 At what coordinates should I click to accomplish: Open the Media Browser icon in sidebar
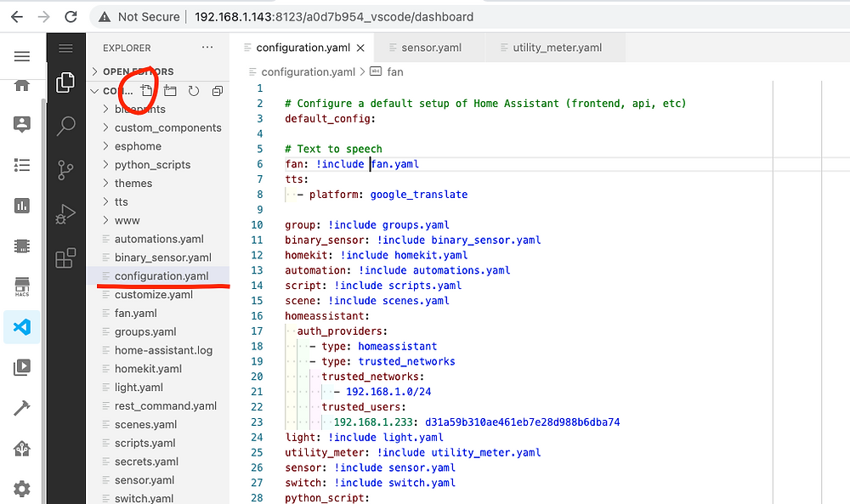tap(22, 367)
